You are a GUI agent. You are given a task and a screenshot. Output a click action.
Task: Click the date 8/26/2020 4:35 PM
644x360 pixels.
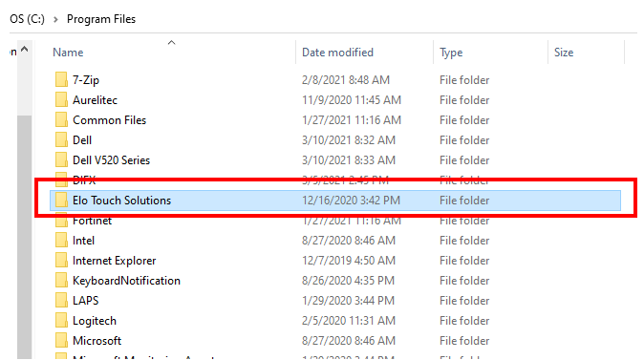click(x=349, y=281)
